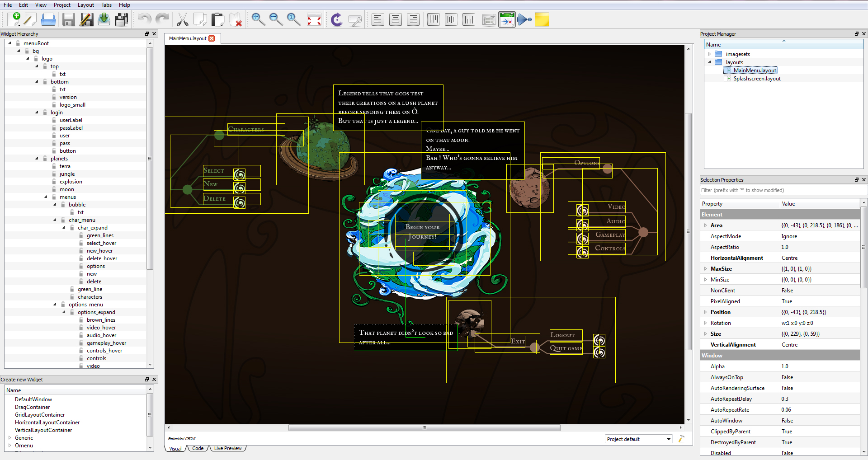
Task: Click the Reset Zoom magnifier icon
Action: click(293, 19)
